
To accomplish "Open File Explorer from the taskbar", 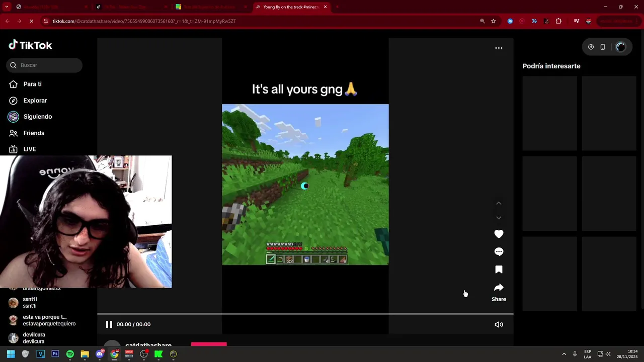I will (85, 354).
